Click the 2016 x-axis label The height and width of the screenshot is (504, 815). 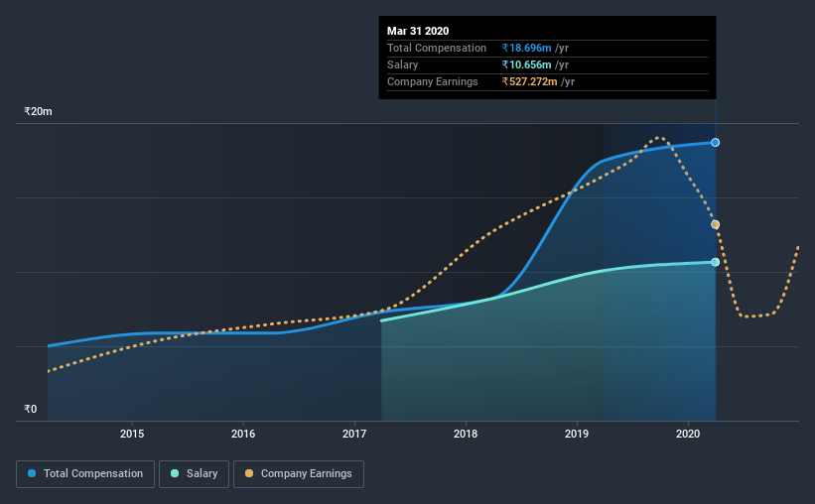click(x=243, y=434)
